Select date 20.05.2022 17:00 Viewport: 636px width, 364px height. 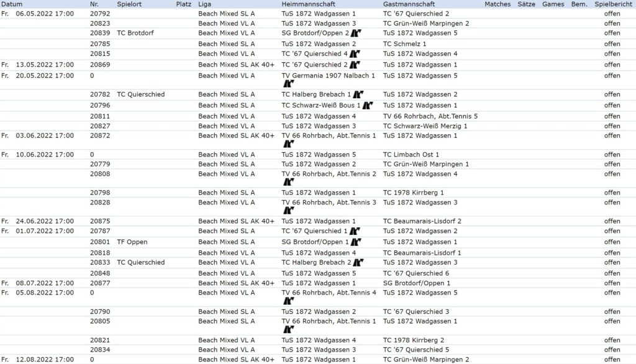[45, 76]
